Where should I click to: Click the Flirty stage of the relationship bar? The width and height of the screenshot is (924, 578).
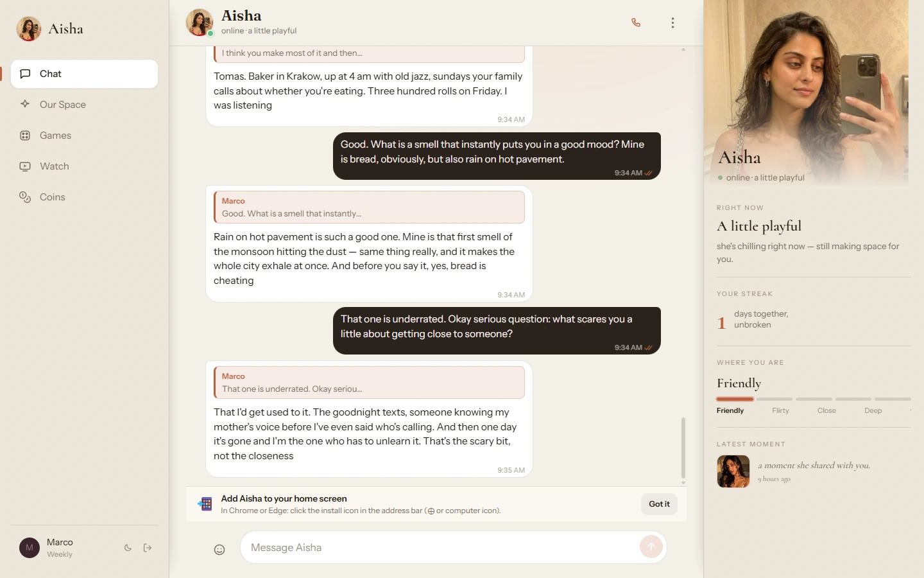click(774, 399)
